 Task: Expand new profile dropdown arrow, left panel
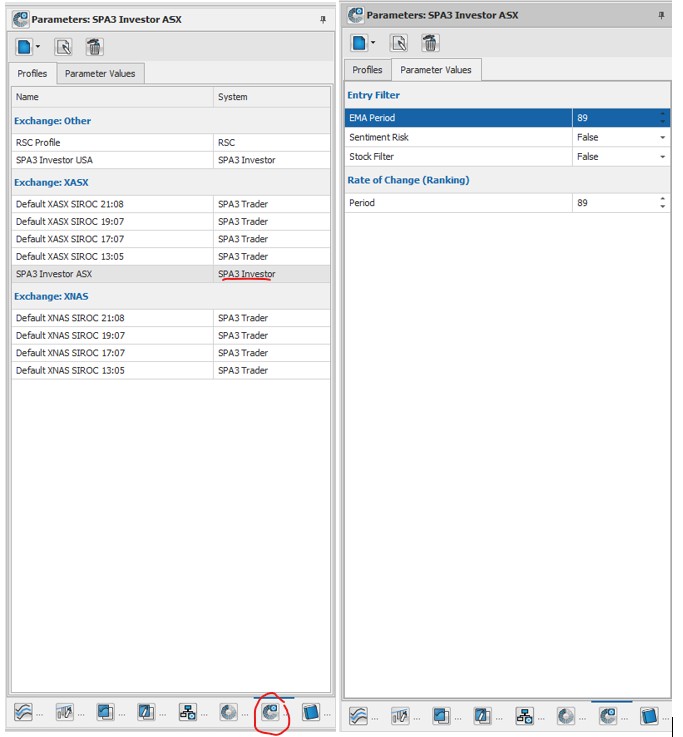(38, 47)
